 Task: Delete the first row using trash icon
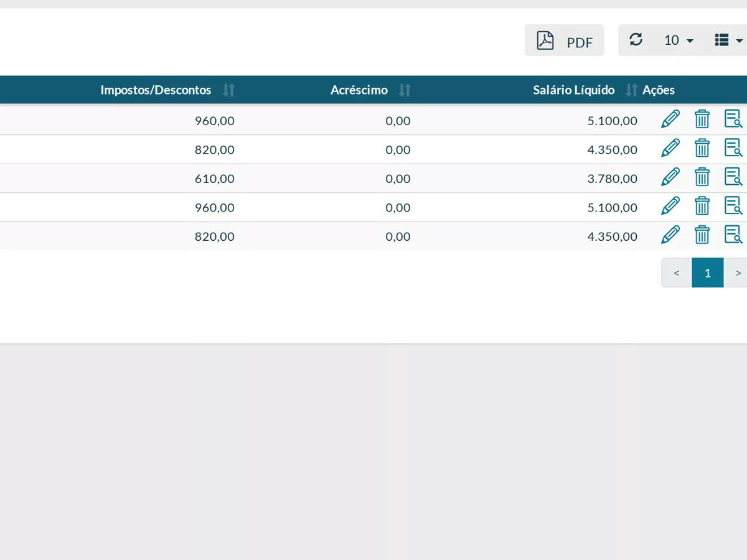click(702, 119)
